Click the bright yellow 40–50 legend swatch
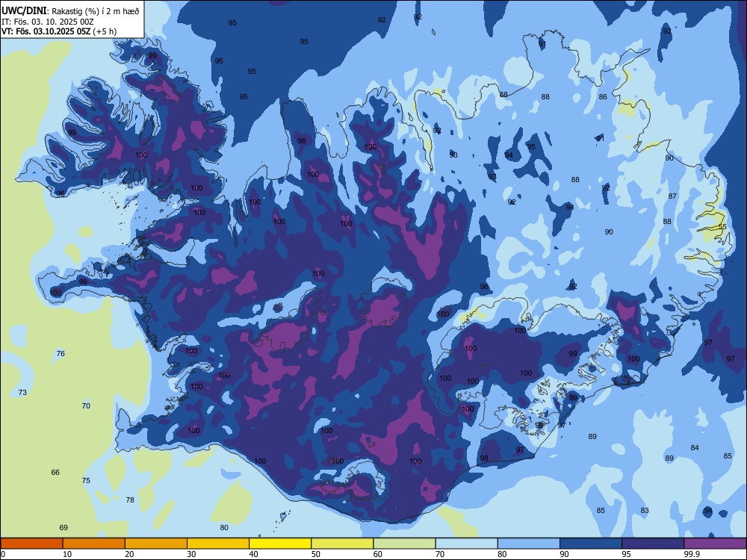Image resolution: width=747 pixels, height=560 pixels. coord(280,544)
